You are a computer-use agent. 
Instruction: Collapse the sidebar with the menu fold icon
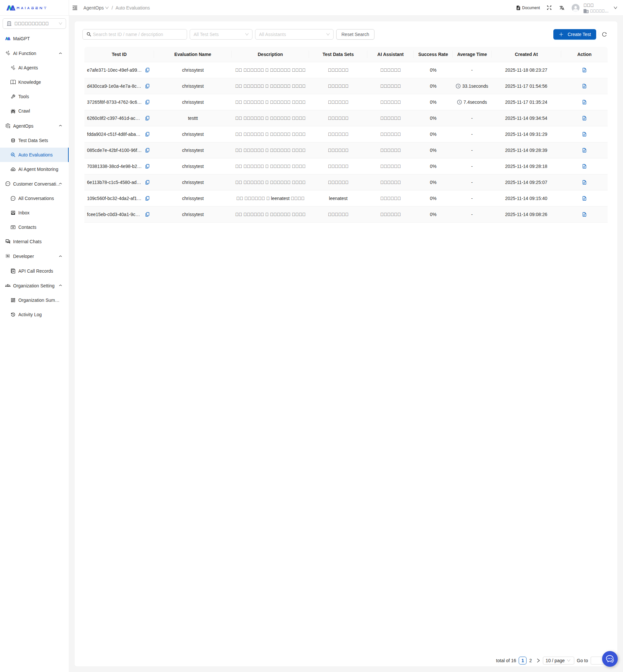pos(75,8)
